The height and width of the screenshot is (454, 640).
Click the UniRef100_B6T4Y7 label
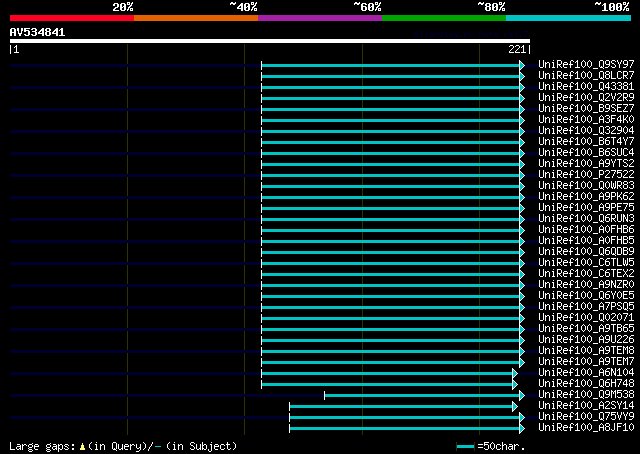[x=586, y=142]
